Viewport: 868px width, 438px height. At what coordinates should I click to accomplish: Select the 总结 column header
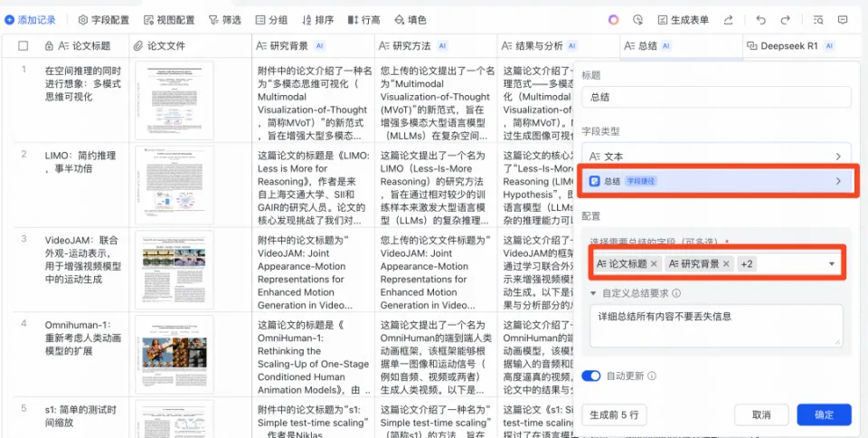pyautogui.click(x=682, y=46)
